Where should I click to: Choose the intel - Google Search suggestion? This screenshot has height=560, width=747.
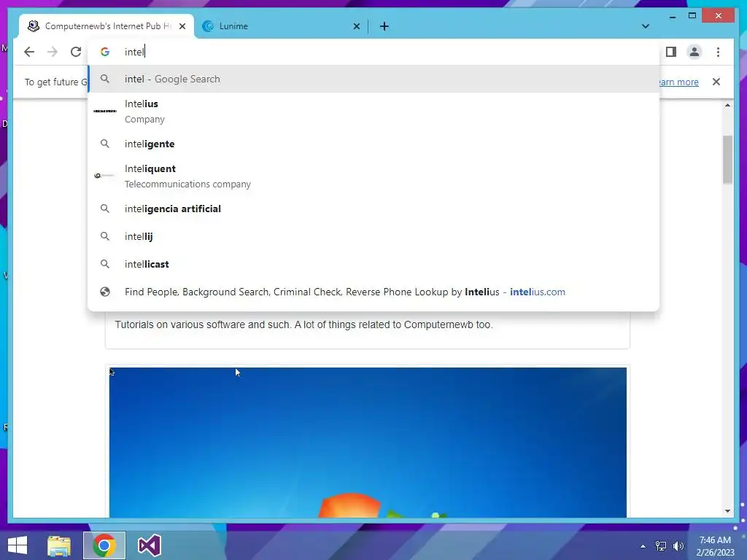click(x=373, y=79)
